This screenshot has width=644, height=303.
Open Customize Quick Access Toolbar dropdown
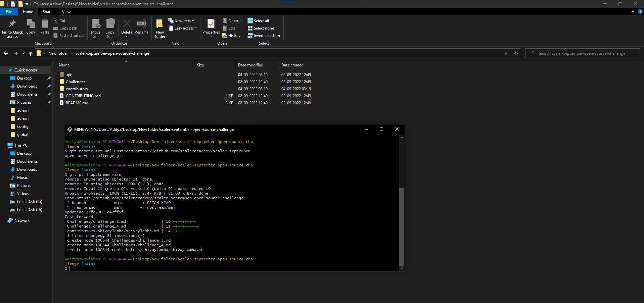tap(27, 4)
